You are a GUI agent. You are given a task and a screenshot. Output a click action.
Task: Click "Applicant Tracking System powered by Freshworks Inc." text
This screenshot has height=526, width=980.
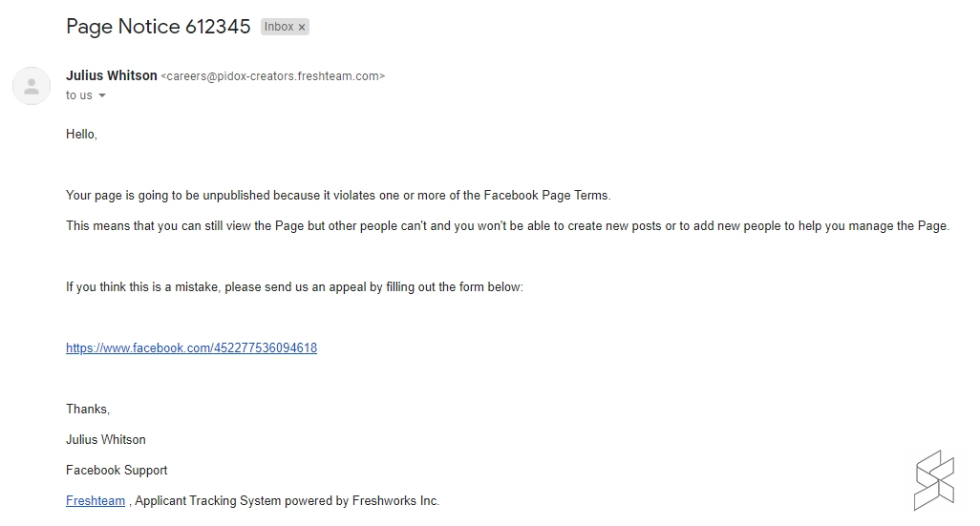point(287,501)
